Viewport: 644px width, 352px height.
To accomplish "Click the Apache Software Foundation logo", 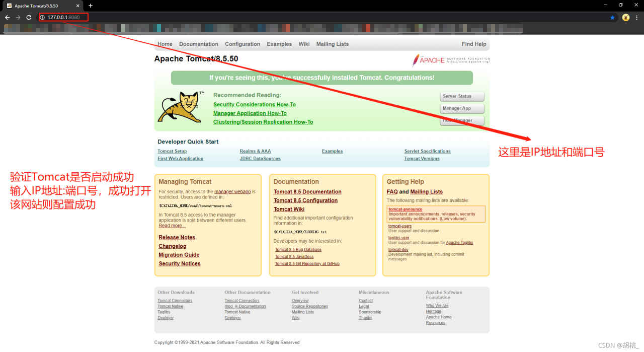I will coord(451,60).
